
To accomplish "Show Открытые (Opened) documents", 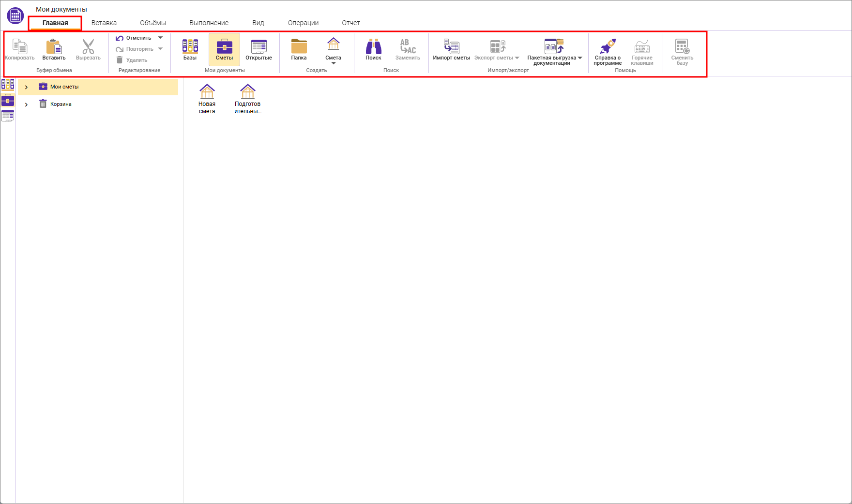I will coord(259,47).
